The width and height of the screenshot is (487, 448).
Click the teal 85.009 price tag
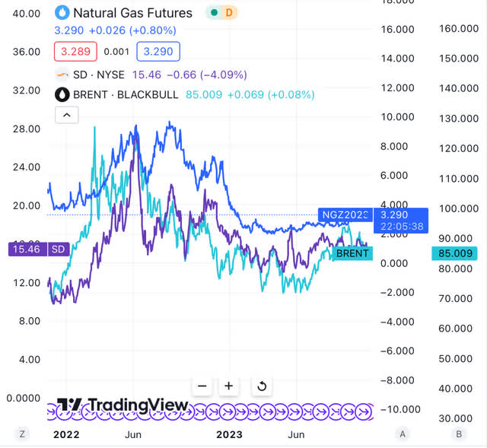tap(455, 253)
